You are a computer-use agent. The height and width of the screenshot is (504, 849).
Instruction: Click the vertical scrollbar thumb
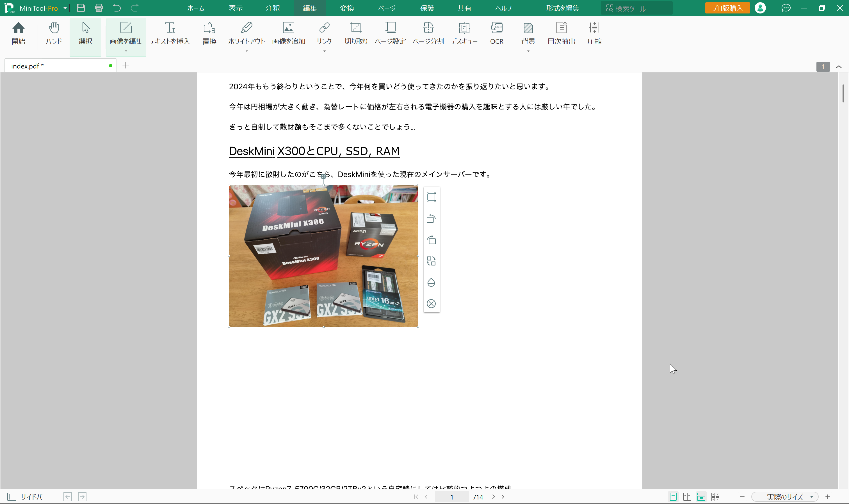(x=843, y=93)
